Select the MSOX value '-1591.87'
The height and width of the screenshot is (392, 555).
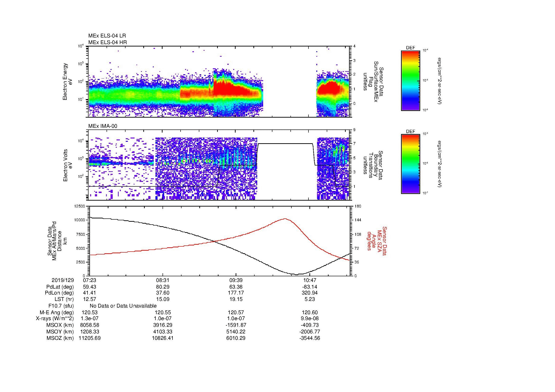click(x=236, y=325)
